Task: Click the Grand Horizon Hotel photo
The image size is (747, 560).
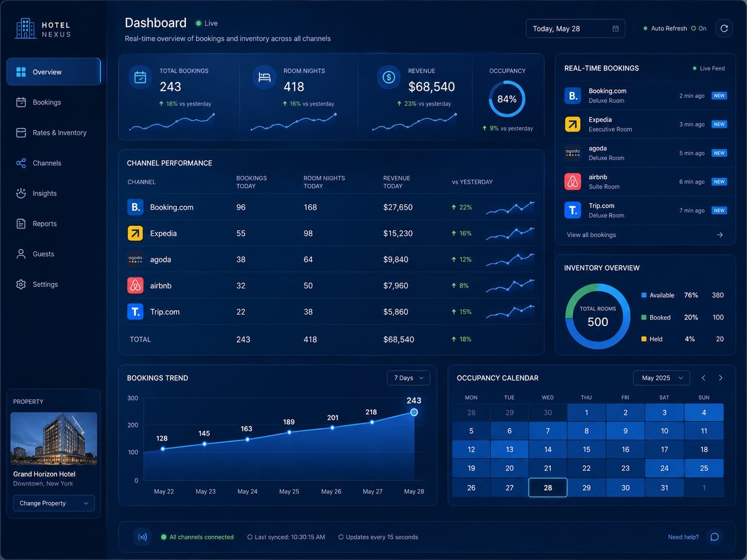Action: point(54,438)
